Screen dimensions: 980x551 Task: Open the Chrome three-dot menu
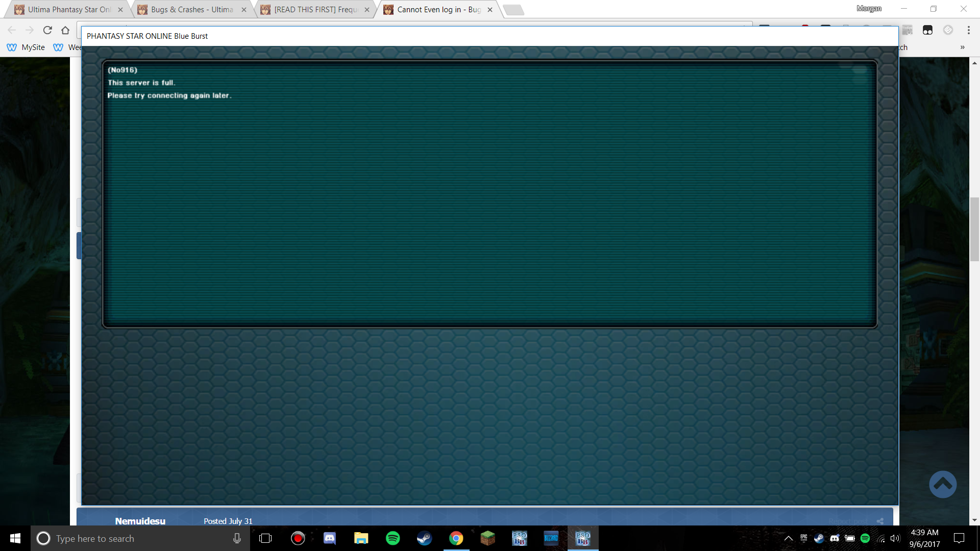[968, 30]
